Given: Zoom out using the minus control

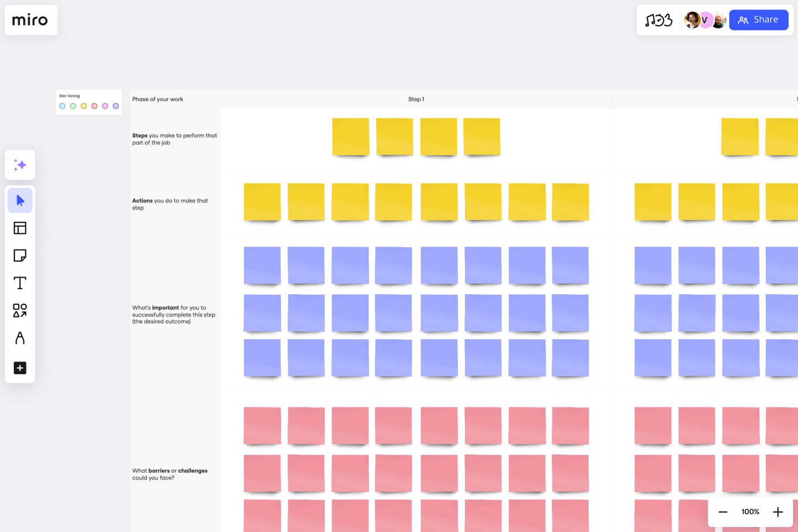Looking at the screenshot, I should click(x=723, y=511).
